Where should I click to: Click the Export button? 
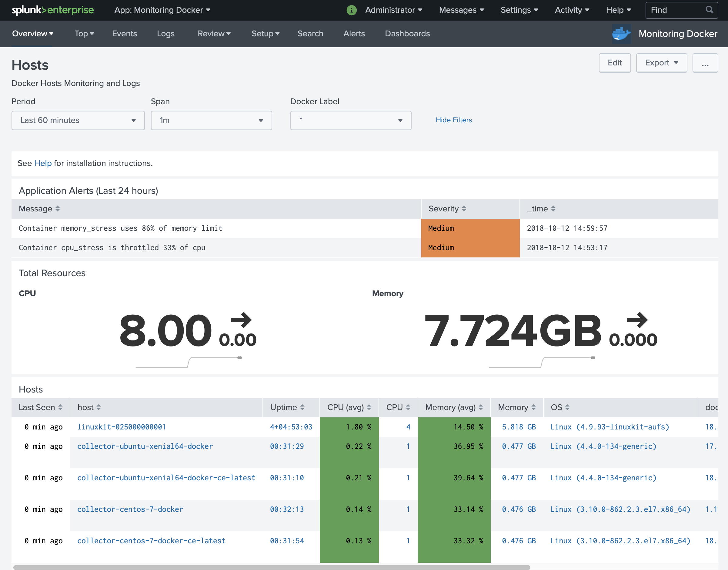661,63
